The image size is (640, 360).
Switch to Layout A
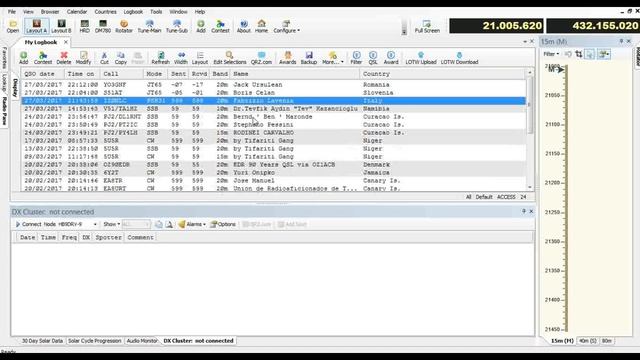point(36,27)
